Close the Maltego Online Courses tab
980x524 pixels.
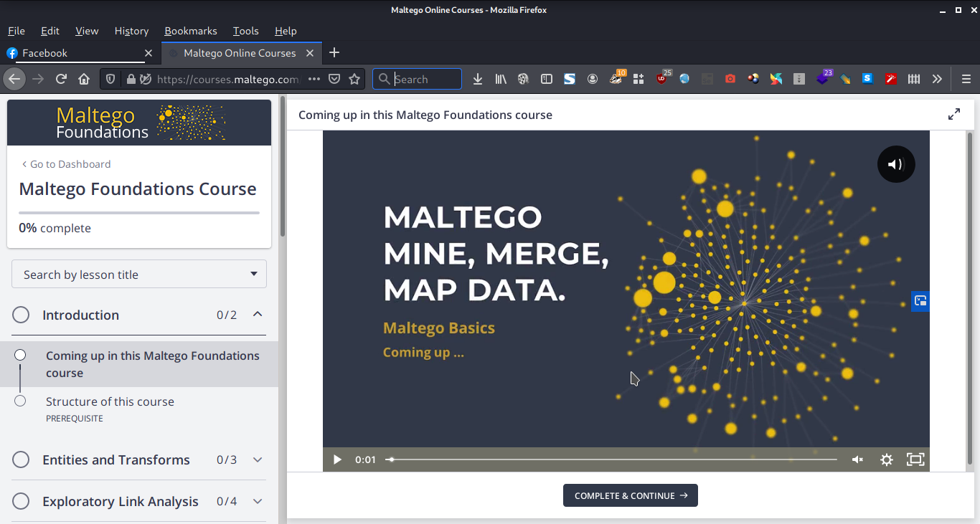(311, 53)
